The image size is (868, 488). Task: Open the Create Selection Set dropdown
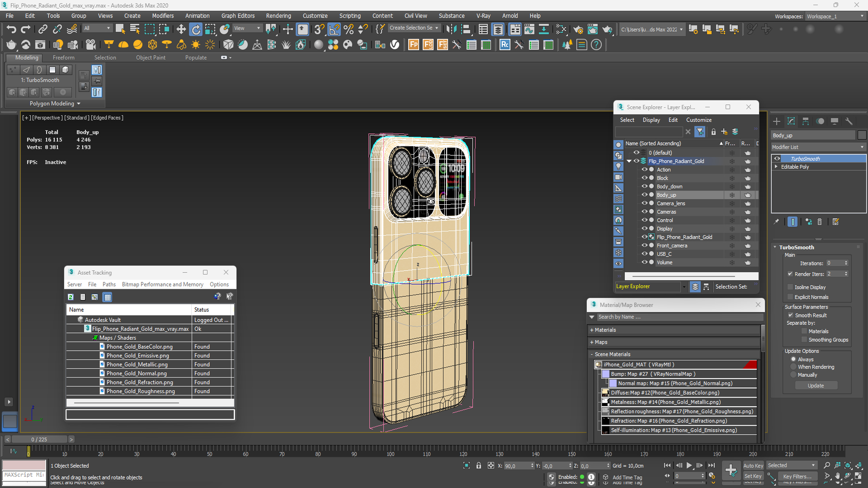[414, 28]
